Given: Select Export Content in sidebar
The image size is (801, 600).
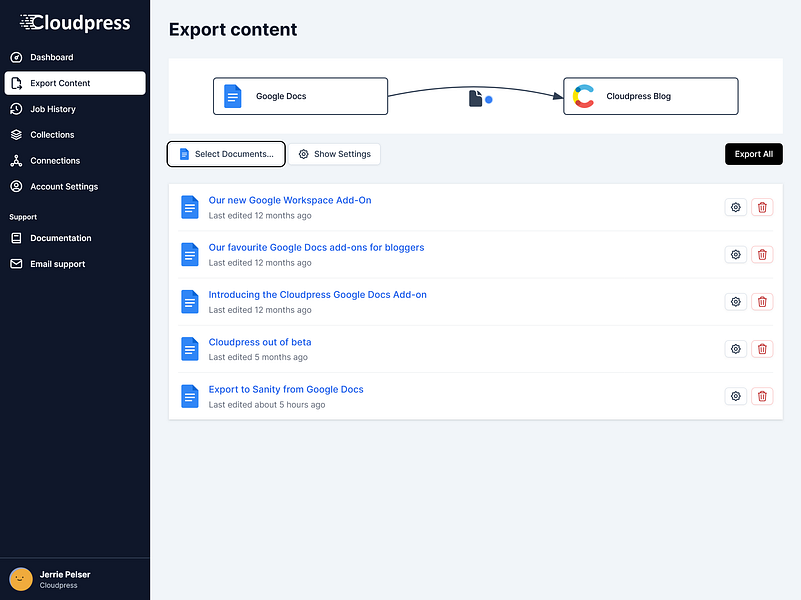Looking at the screenshot, I should coord(75,83).
